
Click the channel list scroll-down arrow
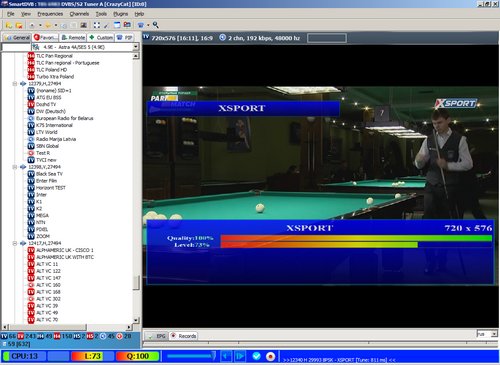(136, 320)
